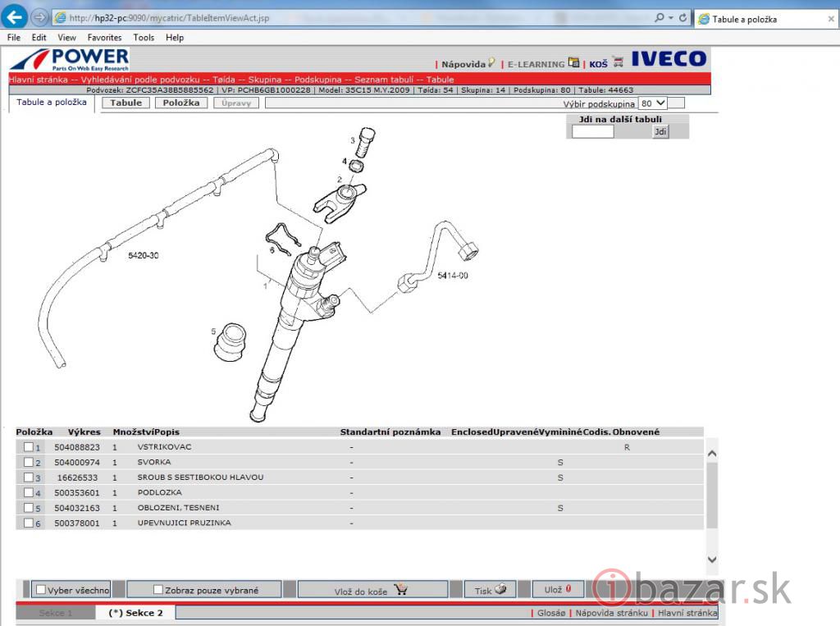Click Vlož do koše cart button
The image size is (840, 626).
(x=372, y=590)
